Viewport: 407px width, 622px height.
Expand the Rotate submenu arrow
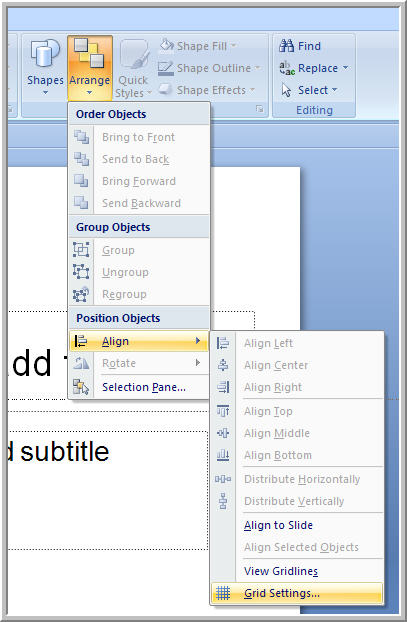(x=198, y=363)
